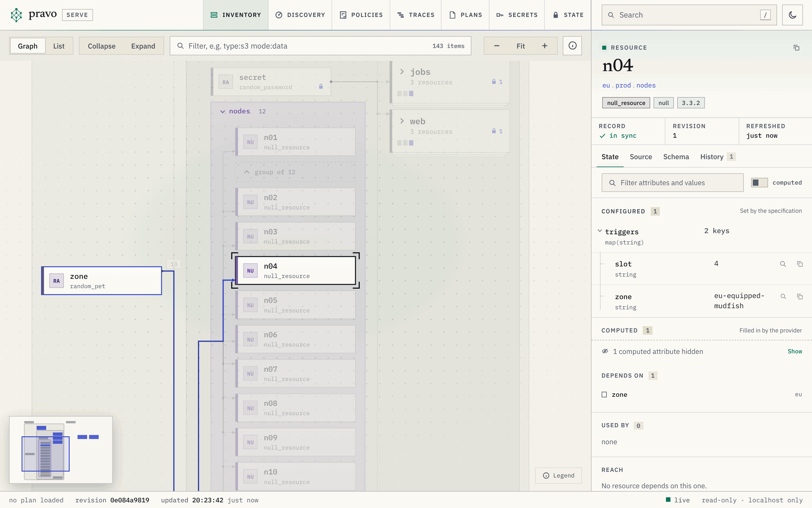Click the graph filter input field
This screenshot has width=812, height=508.
click(321, 46)
